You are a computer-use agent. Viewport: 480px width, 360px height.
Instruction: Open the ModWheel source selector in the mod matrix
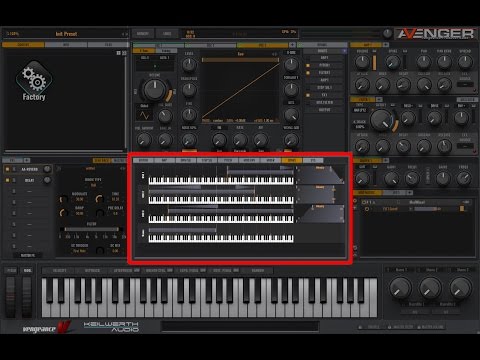pyautogui.click(x=417, y=202)
